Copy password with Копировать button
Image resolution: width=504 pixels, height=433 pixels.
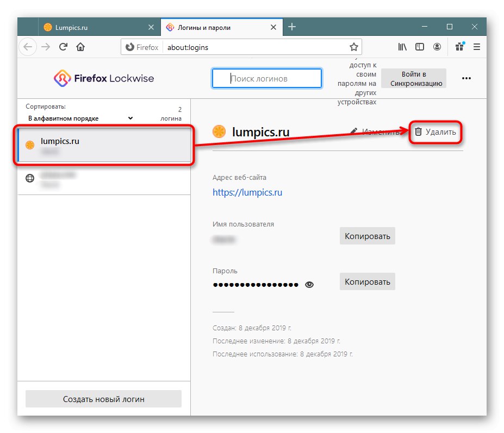click(x=368, y=282)
